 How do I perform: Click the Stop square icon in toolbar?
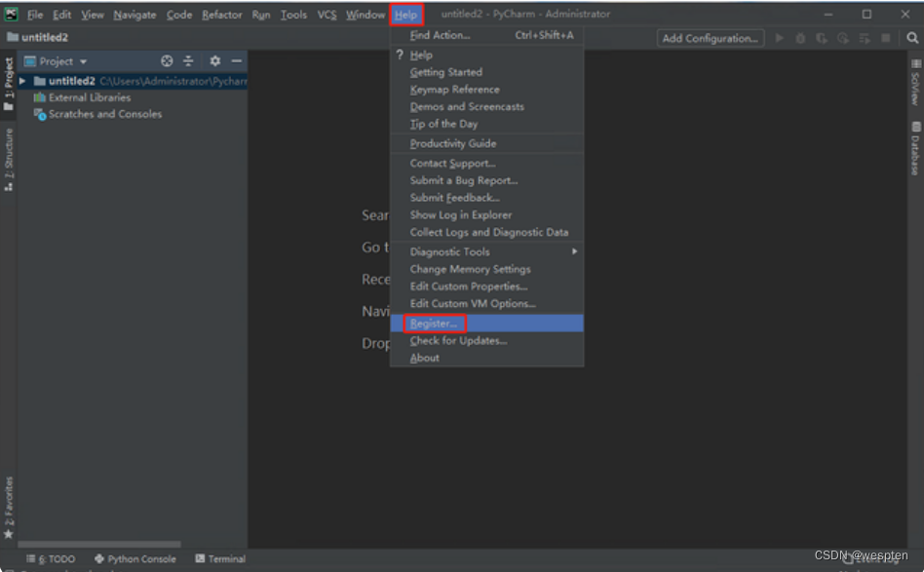885,38
